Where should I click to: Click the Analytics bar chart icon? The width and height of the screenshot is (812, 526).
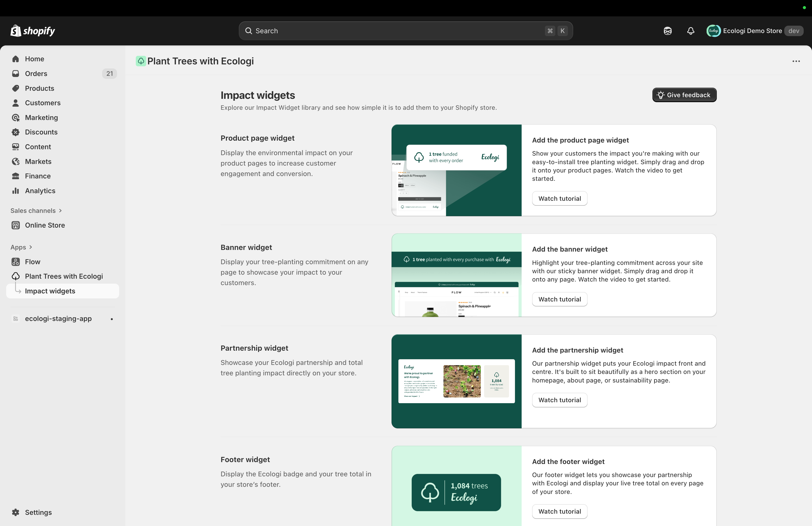coord(16,191)
